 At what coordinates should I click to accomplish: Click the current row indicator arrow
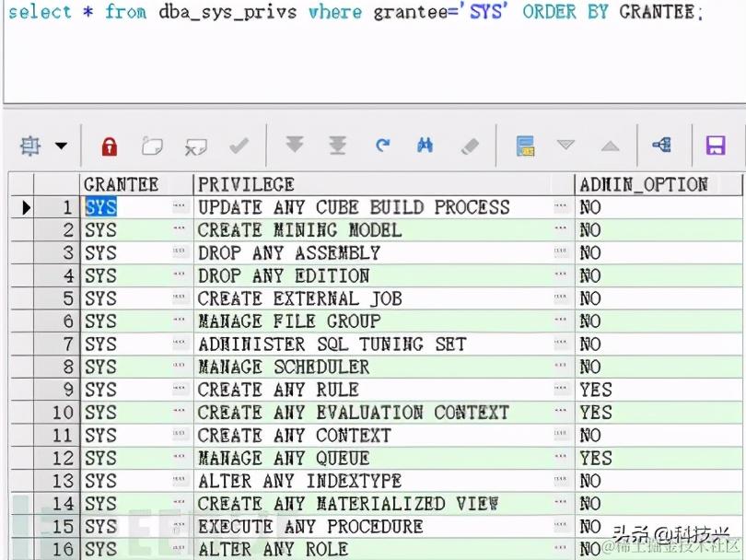point(26,206)
